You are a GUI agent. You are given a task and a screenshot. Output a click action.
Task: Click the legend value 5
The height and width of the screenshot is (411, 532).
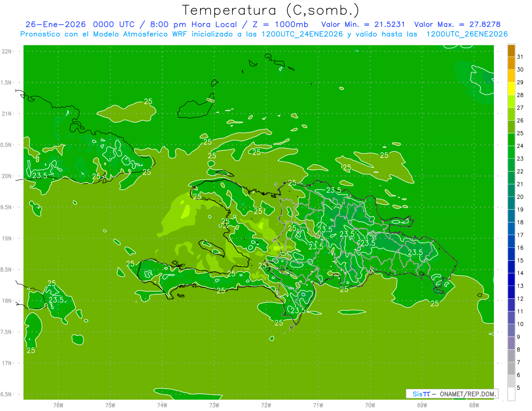(518, 388)
